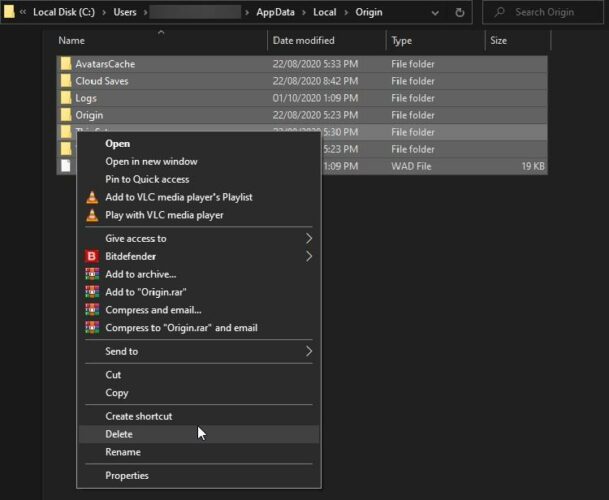Viewport: 609px width, 500px height.
Task: Sort by Size column header
Action: tap(498, 41)
